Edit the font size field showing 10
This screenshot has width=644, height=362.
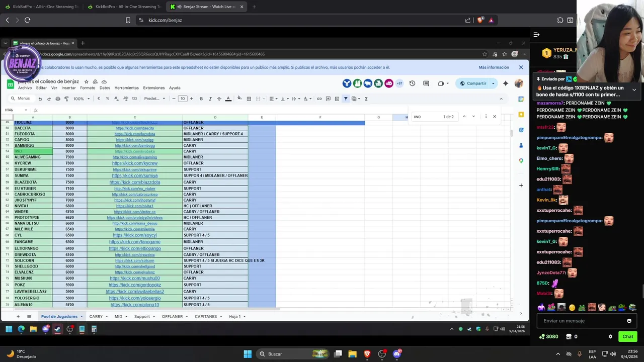pyautogui.click(x=183, y=99)
